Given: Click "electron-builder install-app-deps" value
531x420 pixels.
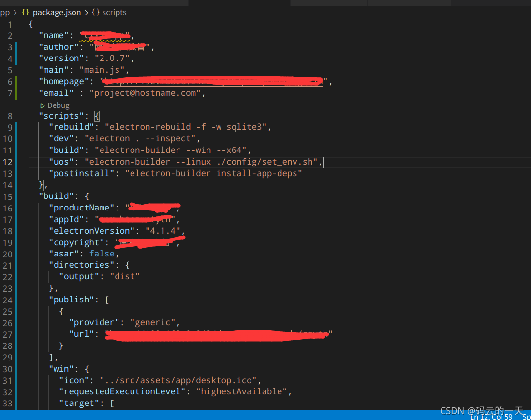Looking at the screenshot, I should pos(213,173).
